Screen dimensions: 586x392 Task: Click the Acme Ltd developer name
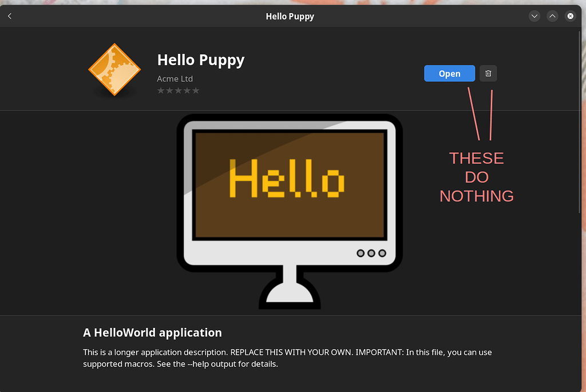175,79
